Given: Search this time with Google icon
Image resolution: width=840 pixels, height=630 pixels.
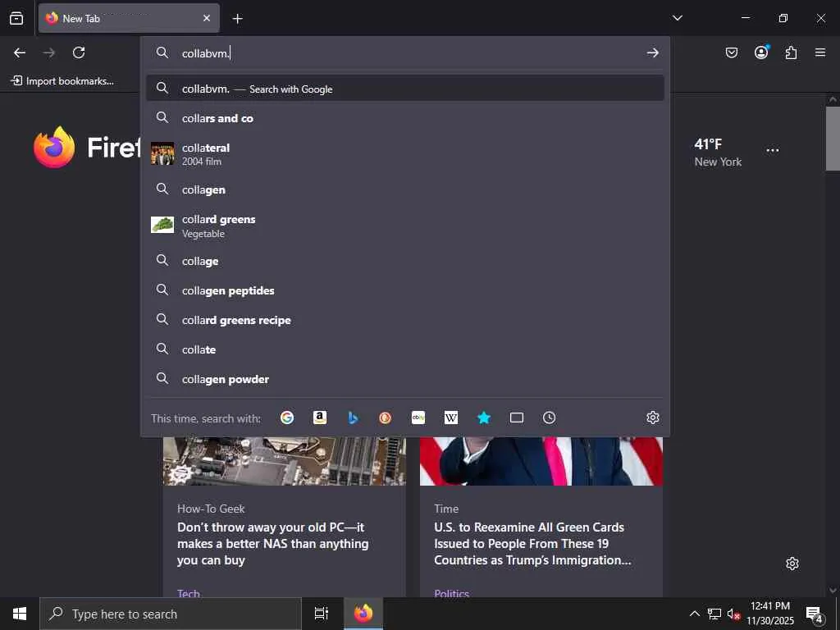Looking at the screenshot, I should pyautogui.click(x=286, y=418).
